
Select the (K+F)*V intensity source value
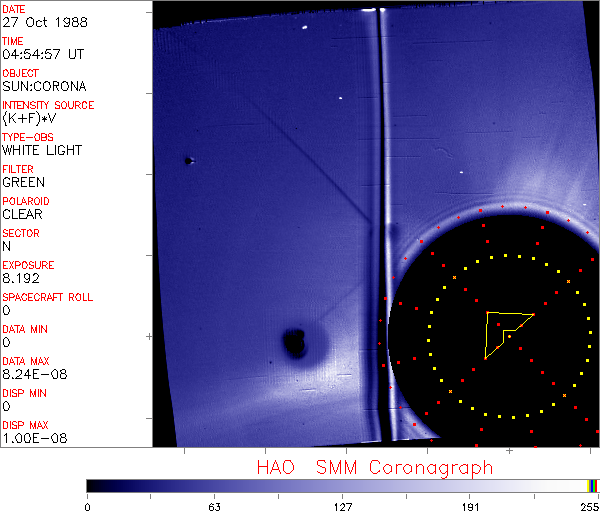pos(30,118)
